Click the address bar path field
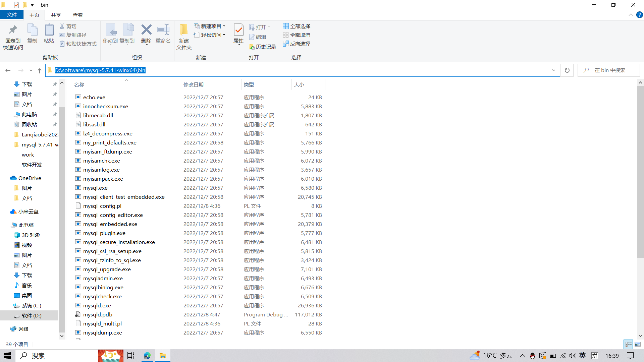This screenshot has width=644, height=362. click(302, 70)
